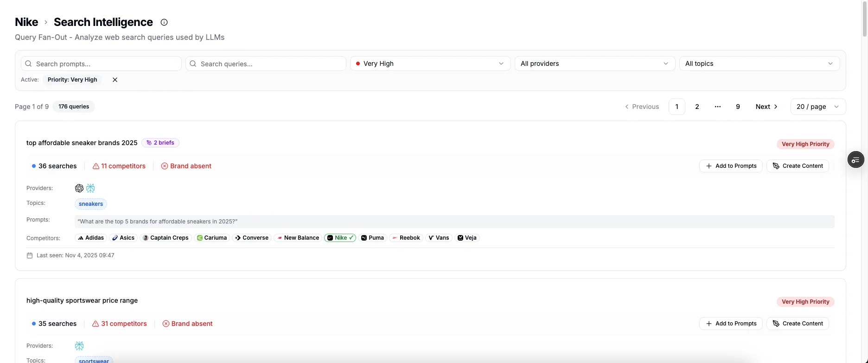Click the 176 queries badge

[x=74, y=107]
